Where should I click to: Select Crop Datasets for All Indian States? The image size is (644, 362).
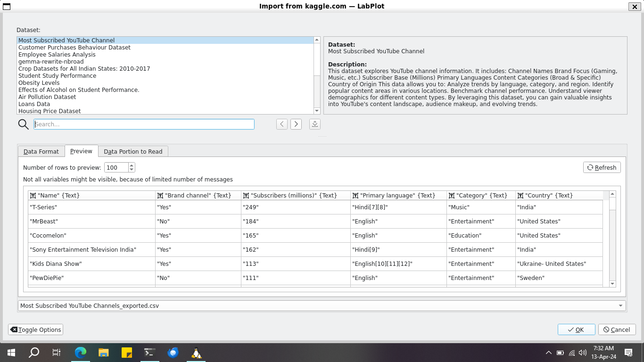pos(165,69)
